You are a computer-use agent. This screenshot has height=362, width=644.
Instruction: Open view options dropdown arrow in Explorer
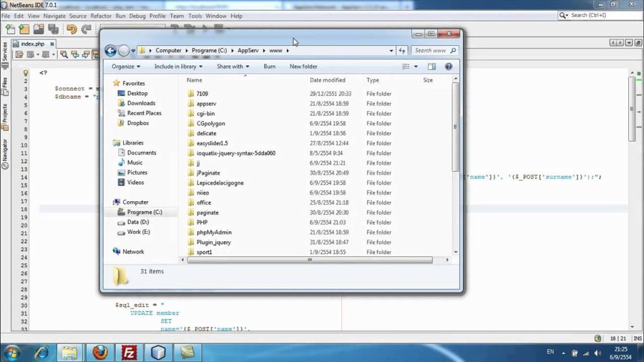coord(416,67)
